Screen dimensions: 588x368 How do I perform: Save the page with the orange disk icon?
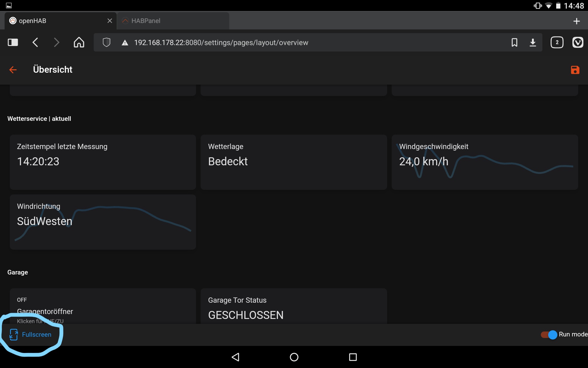pyautogui.click(x=575, y=70)
